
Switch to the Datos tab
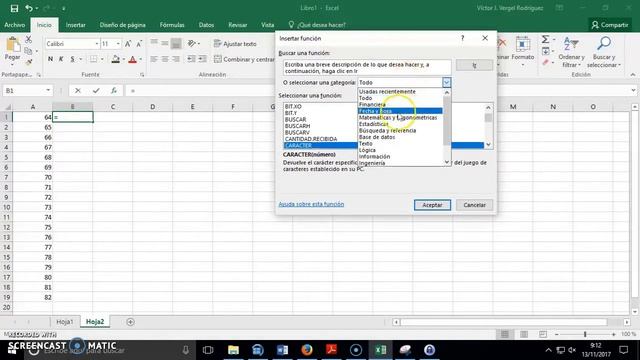point(206,25)
